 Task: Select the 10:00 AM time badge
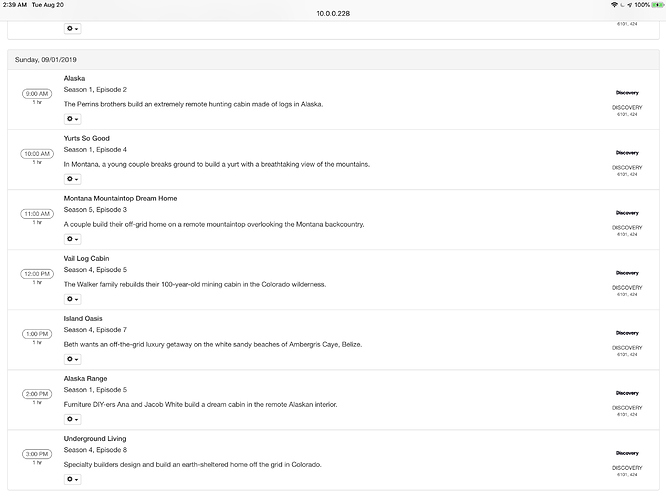pos(37,153)
